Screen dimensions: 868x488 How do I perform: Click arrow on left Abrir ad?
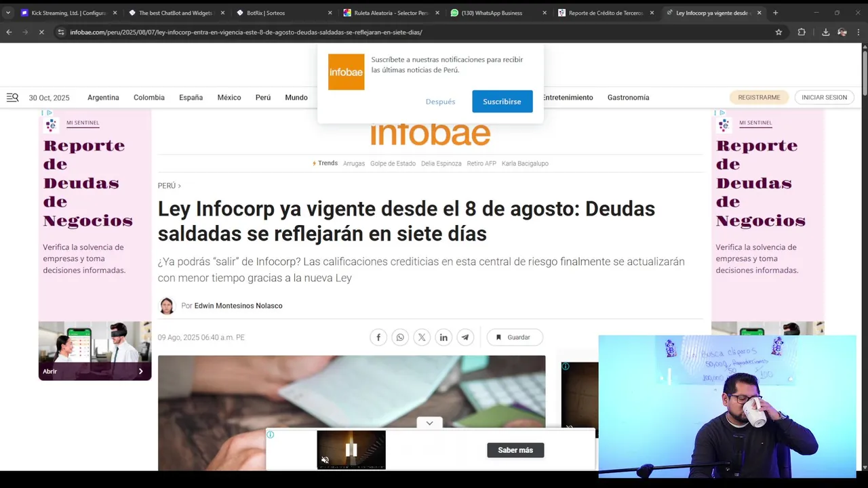[141, 371]
